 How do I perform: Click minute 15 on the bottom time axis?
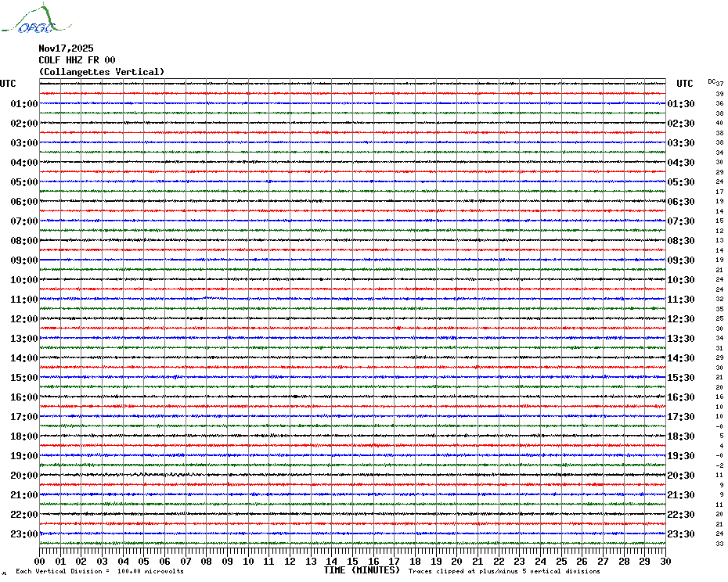(x=352, y=561)
